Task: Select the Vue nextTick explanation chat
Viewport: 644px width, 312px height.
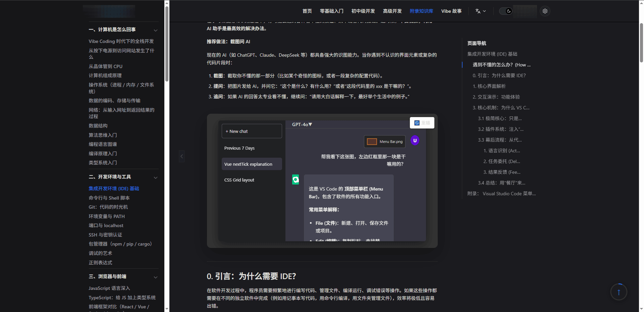Action: coord(252,164)
